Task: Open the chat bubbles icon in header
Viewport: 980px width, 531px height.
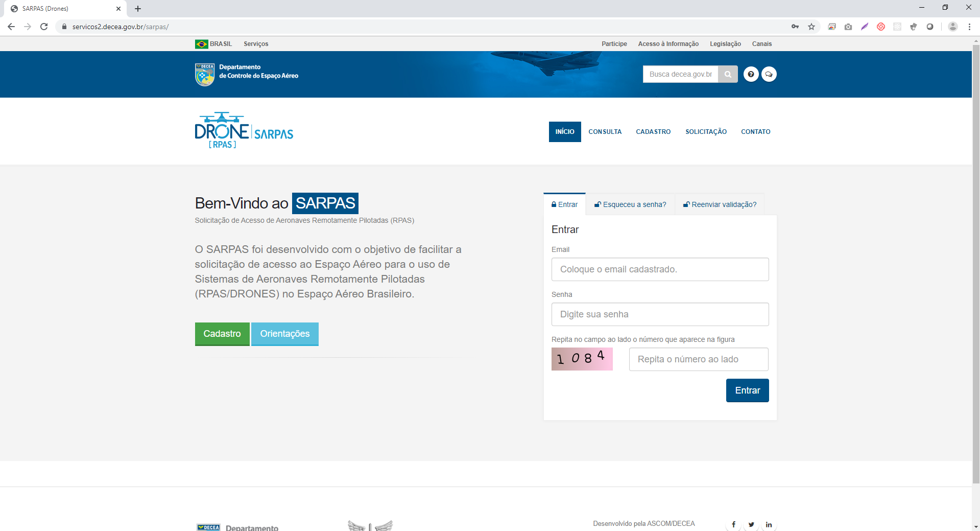Action: tap(769, 74)
